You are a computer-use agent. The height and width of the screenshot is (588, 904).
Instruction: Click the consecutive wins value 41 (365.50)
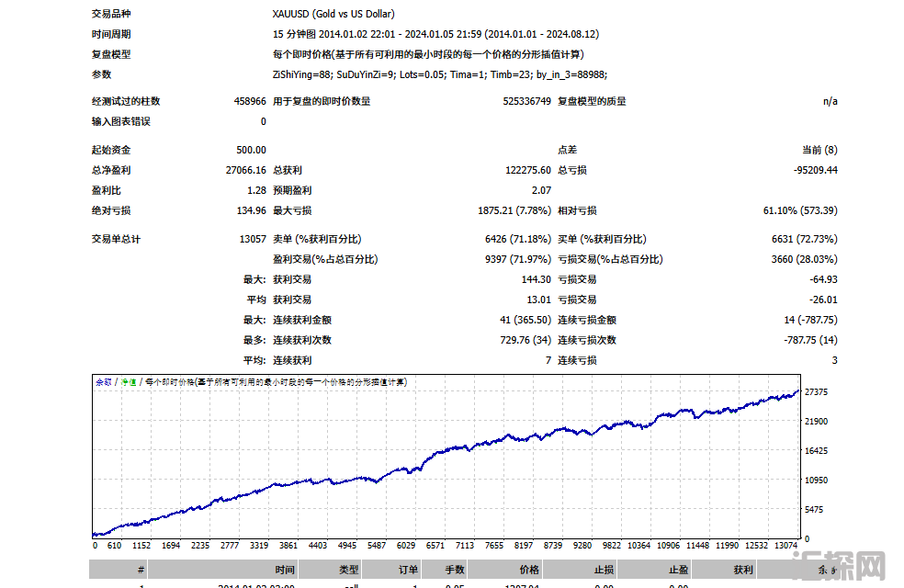[525, 320]
